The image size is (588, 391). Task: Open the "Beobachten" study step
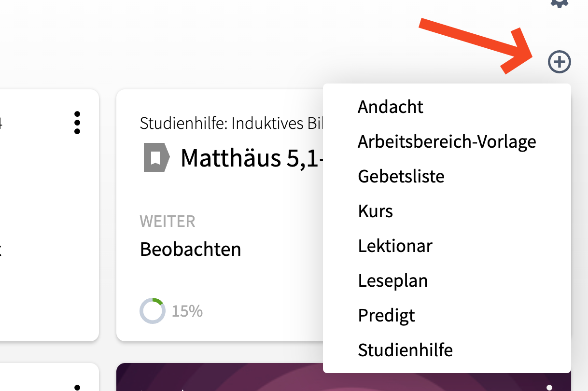point(190,250)
